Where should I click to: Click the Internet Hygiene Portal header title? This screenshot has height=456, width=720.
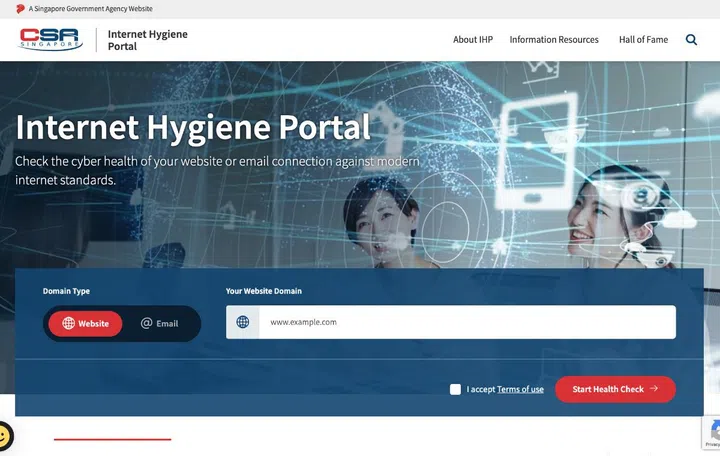(147, 40)
